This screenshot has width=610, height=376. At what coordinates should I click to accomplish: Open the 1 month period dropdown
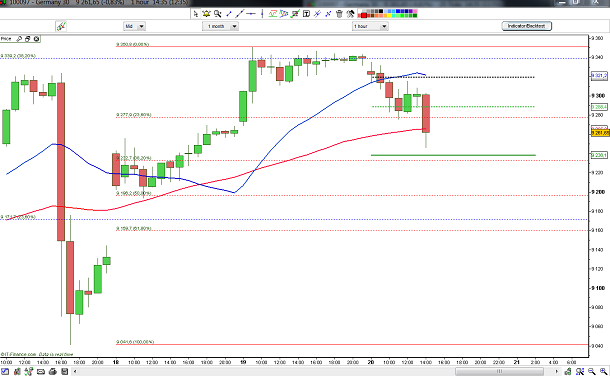(220, 26)
